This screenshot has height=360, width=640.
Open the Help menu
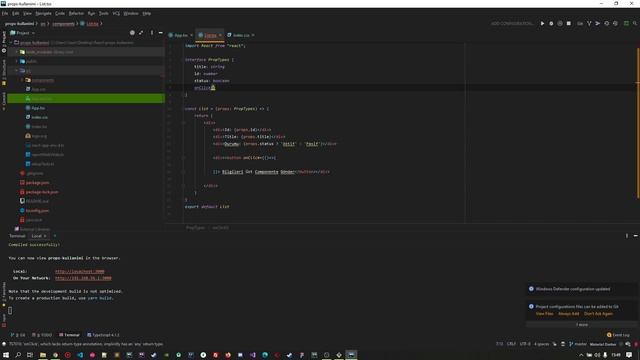pos(147,13)
